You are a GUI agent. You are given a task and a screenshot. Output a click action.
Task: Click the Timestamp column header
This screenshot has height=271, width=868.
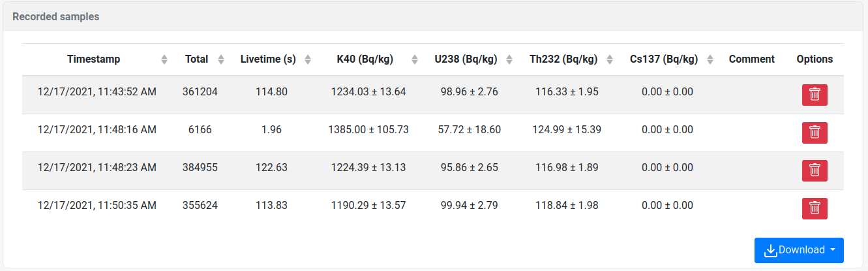point(93,59)
